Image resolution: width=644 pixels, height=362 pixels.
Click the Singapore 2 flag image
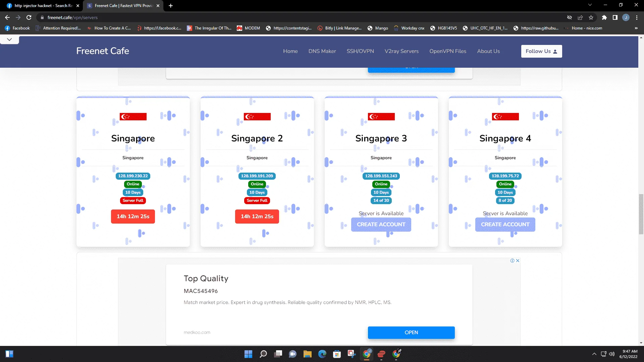click(x=257, y=117)
